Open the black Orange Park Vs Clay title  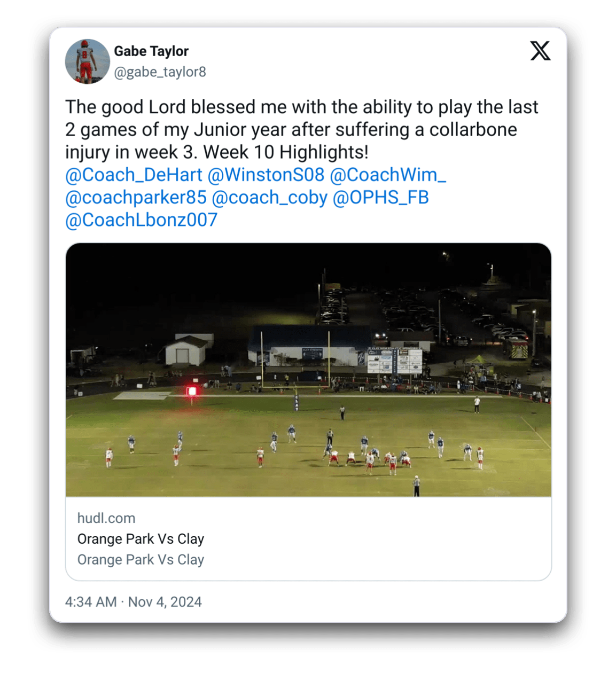click(141, 539)
